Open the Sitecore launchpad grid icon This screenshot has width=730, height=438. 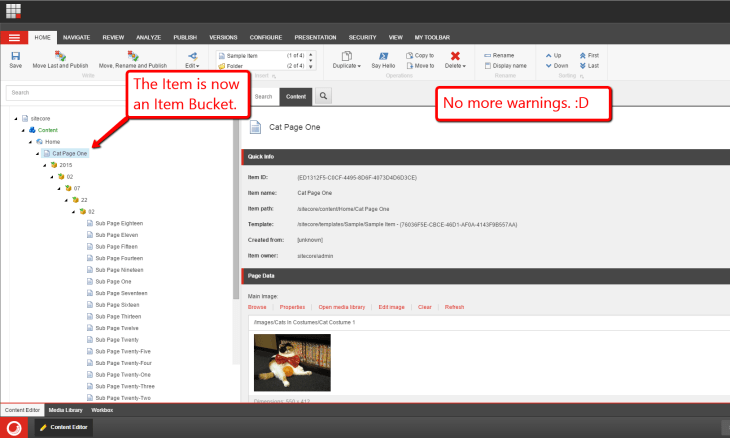pos(14,14)
